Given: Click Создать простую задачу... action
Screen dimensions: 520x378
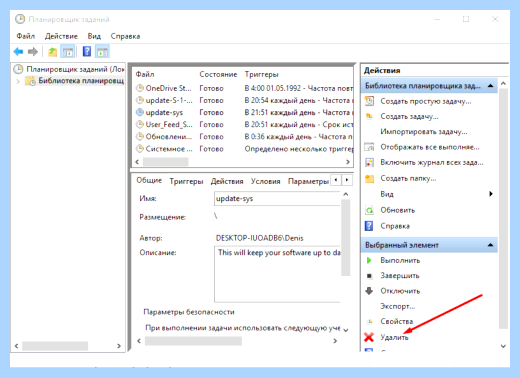Looking at the screenshot, I should click(426, 101).
